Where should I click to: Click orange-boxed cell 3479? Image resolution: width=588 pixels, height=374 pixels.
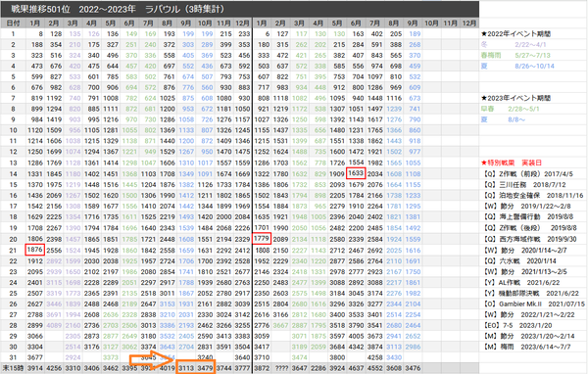205,368
